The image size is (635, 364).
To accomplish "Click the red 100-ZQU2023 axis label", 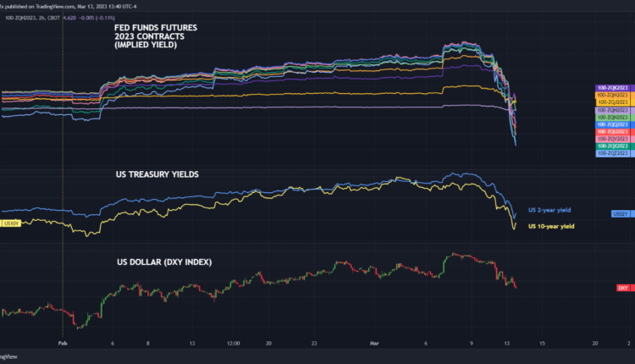I will pyautogui.click(x=612, y=131).
